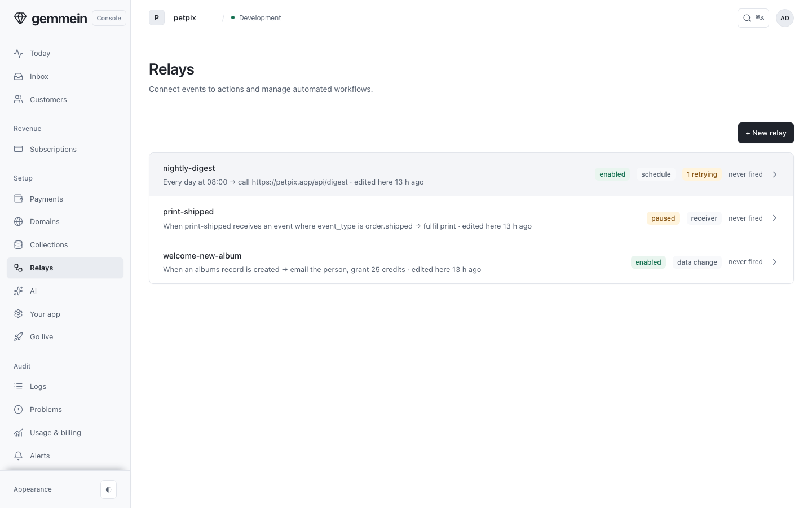Image resolution: width=812 pixels, height=508 pixels.
Task: Click the Problems sidebar label
Action: pyautogui.click(x=46, y=409)
